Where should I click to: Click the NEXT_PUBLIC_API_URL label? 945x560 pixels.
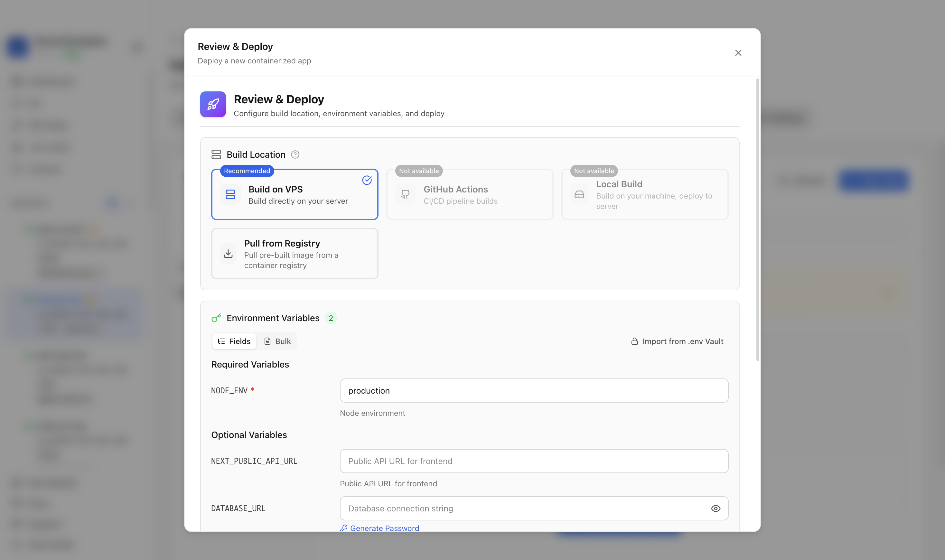point(254,461)
